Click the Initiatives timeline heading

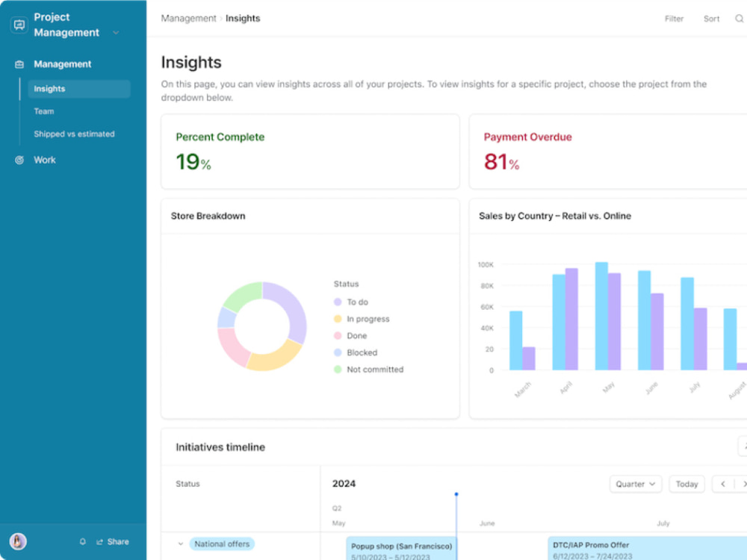coord(220,447)
